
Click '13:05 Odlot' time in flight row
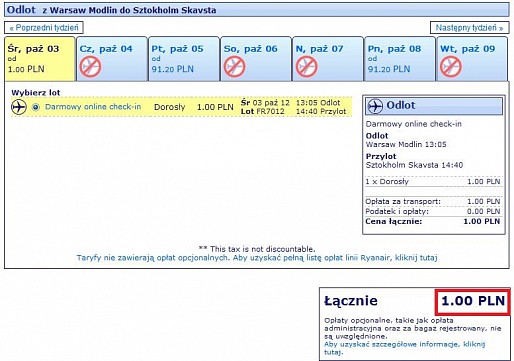(318, 102)
